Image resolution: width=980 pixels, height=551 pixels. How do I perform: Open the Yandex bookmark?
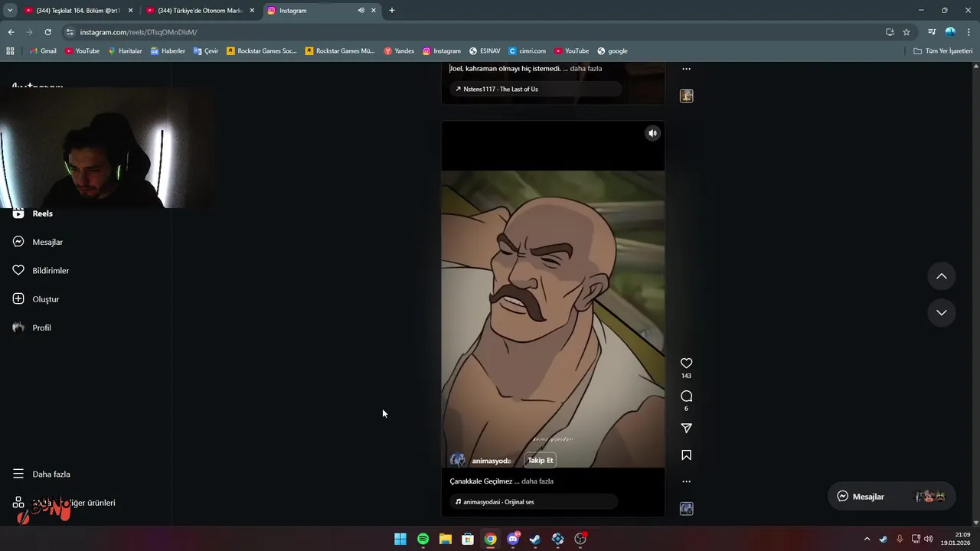(399, 51)
